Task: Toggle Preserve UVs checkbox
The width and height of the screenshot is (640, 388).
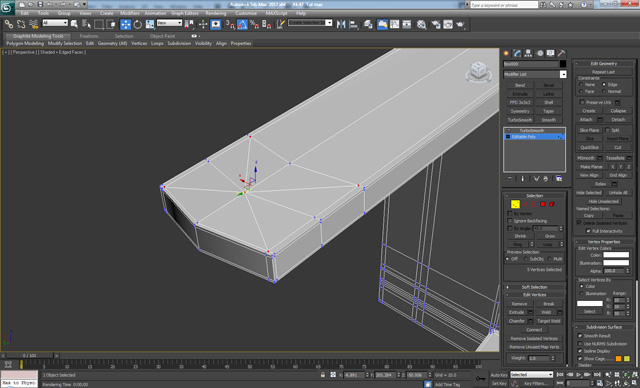Action: (x=582, y=102)
